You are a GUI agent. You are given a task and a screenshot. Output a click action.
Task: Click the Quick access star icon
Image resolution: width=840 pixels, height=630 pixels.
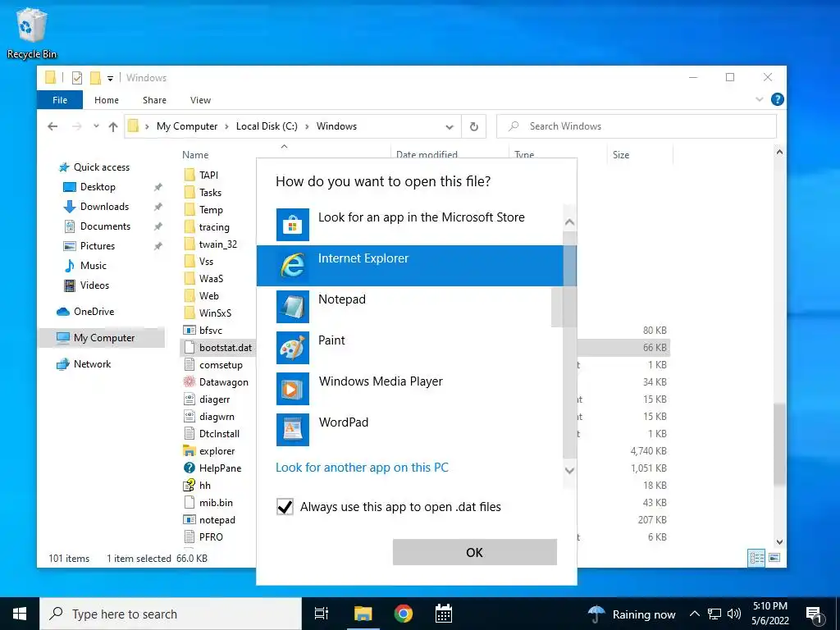click(64, 167)
